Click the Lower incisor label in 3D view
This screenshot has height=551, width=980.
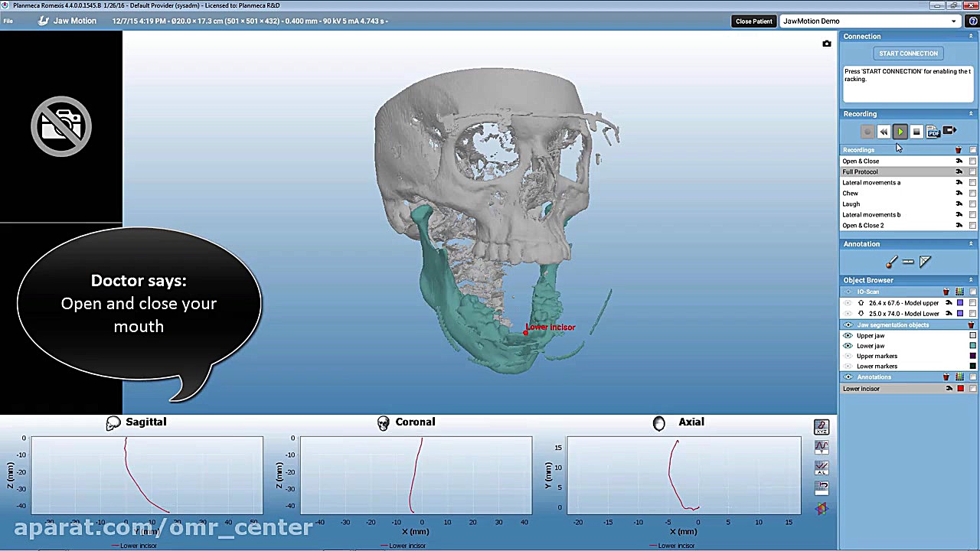550,328
